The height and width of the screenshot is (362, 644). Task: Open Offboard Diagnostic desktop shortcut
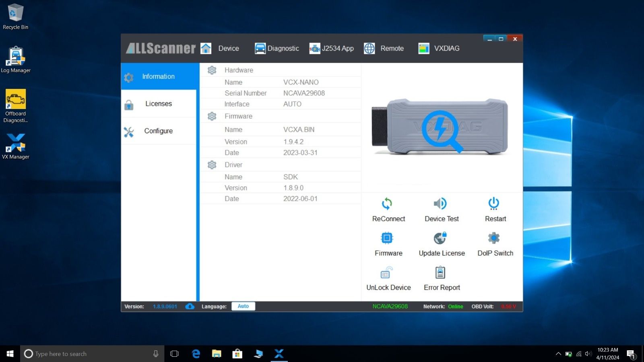click(x=16, y=106)
